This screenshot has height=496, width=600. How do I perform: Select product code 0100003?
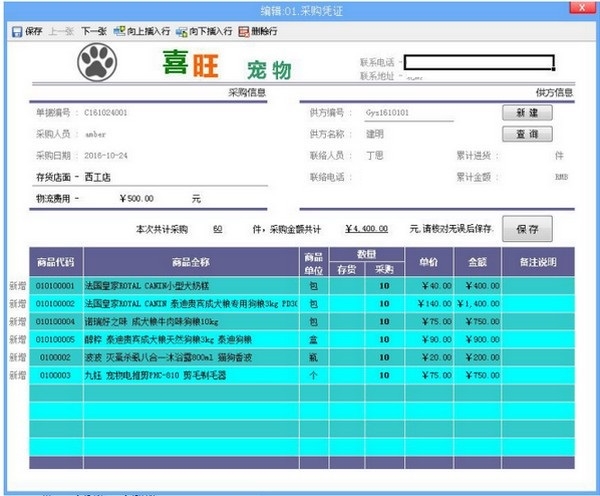click(x=55, y=375)
